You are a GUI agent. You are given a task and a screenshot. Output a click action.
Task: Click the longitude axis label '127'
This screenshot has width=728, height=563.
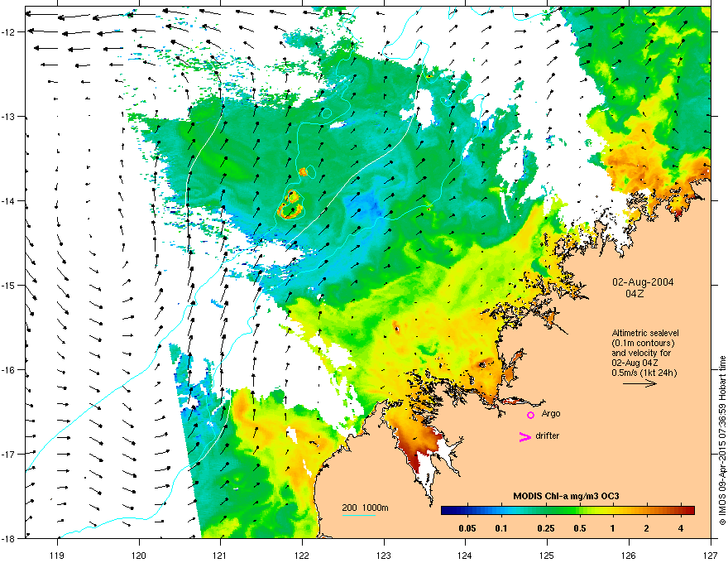(x=711, y=555)
